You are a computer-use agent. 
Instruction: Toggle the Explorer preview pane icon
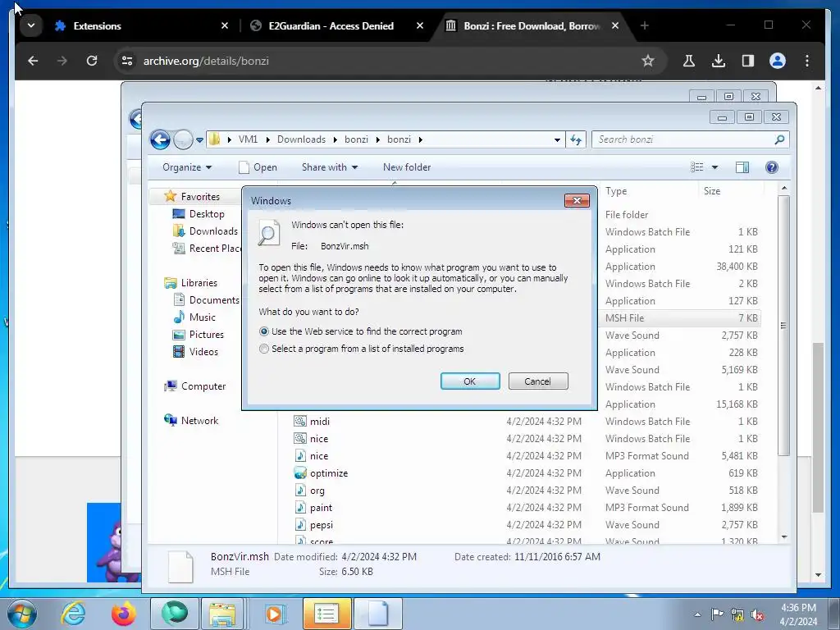[742, 167]
